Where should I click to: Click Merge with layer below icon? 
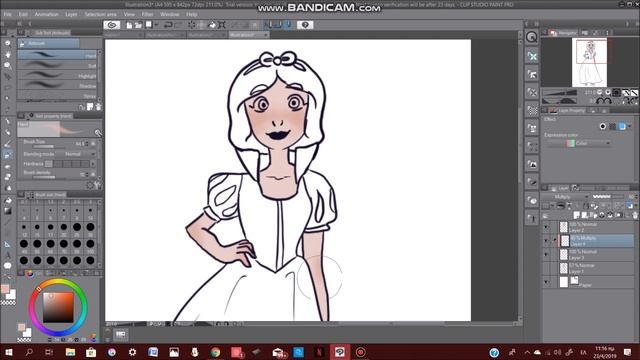pos(610,215)
